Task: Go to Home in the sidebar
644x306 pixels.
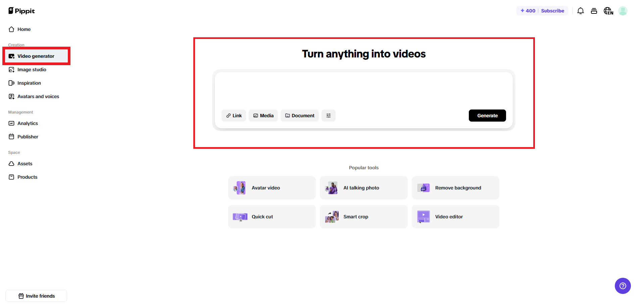Action: [36, 29]
